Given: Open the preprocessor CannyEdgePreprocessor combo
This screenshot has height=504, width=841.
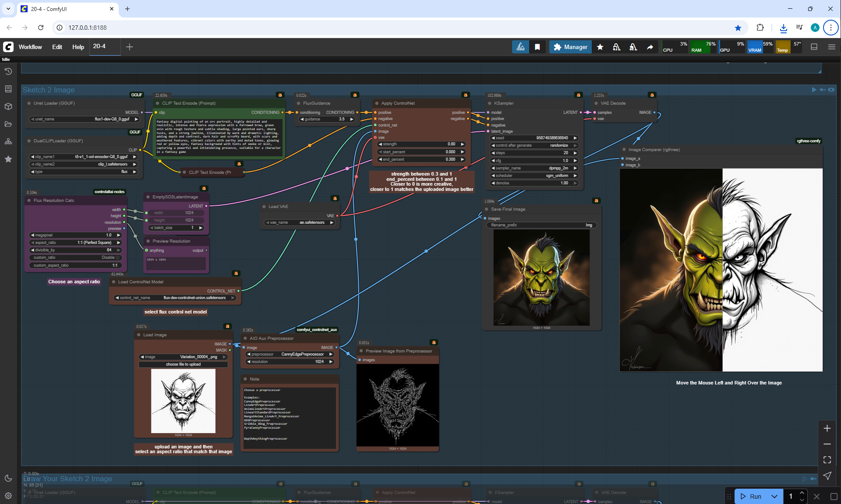Looking at the screenshot, I should pyautogui.click(x=290, y=354).
